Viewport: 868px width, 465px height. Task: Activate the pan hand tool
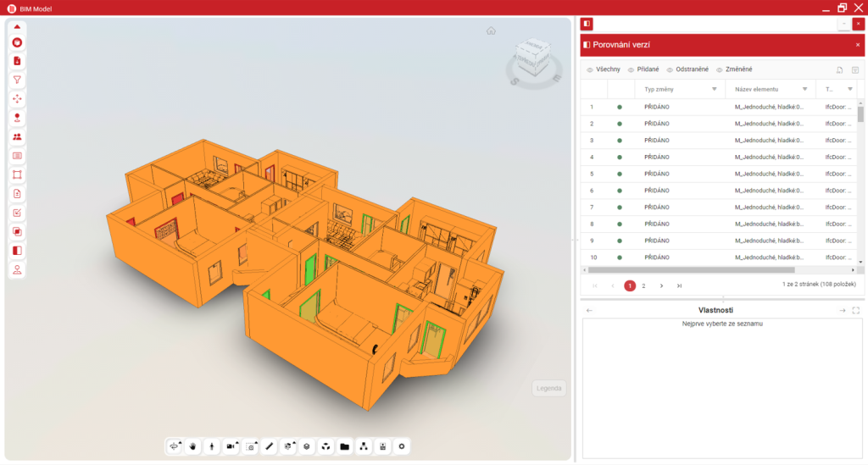click(x=192, y=446)
